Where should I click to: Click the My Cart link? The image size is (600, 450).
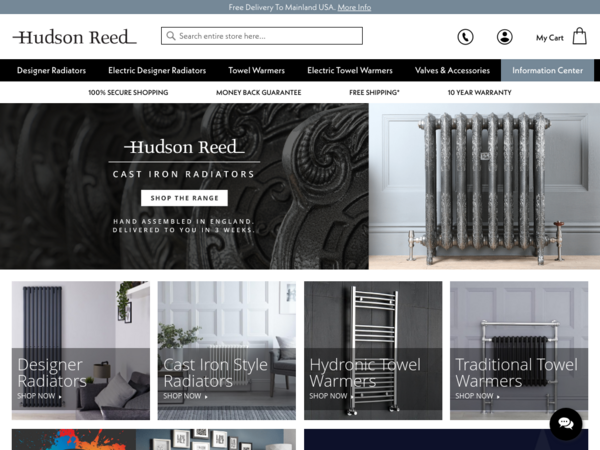click(549, 38)
